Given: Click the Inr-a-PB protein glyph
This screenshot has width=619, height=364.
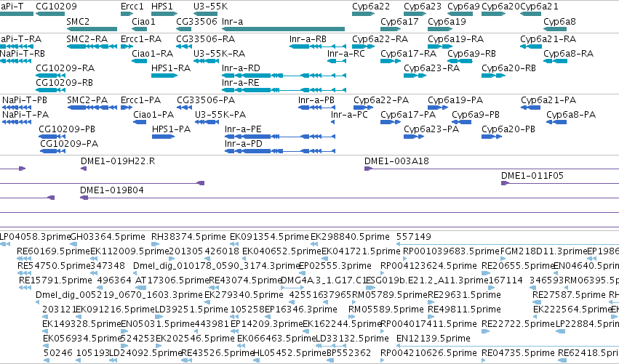Looking at the screenshot, I should 316,108.
